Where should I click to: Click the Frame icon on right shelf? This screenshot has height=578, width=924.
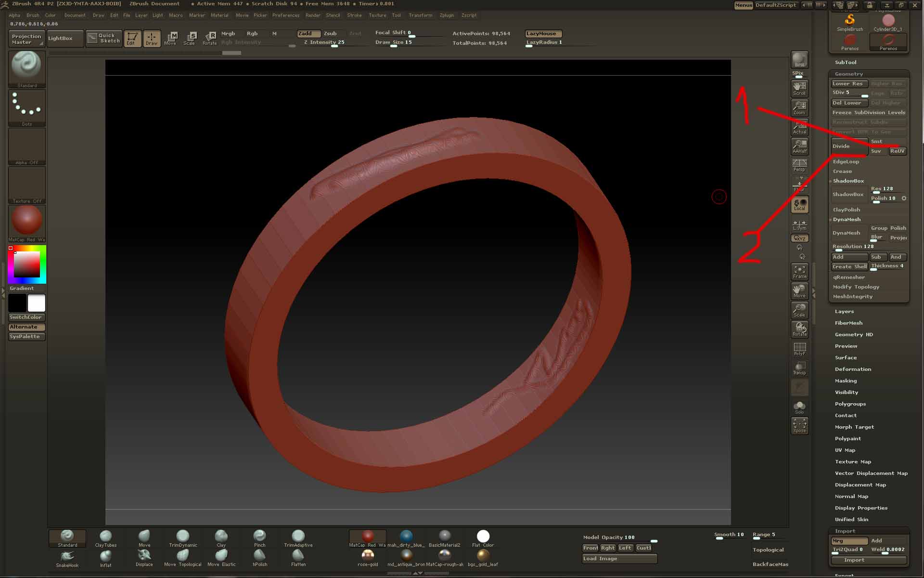coord(799,272)
